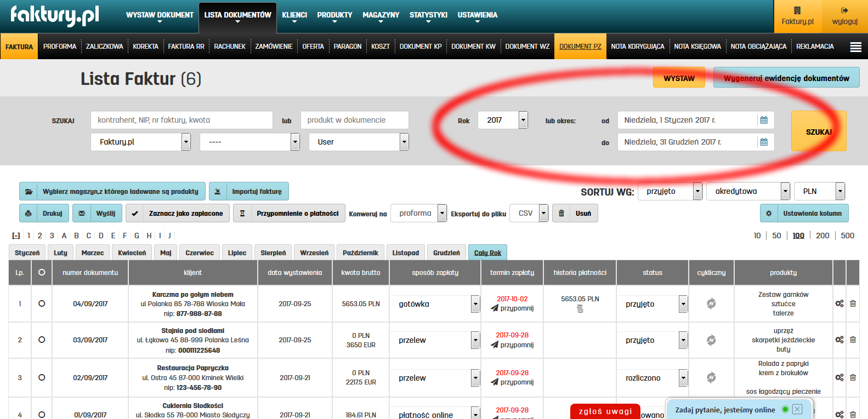The height and width of the screenshot is (419, 868).
Task: Open the KLIENCI menu
Action: pos(294,15)
